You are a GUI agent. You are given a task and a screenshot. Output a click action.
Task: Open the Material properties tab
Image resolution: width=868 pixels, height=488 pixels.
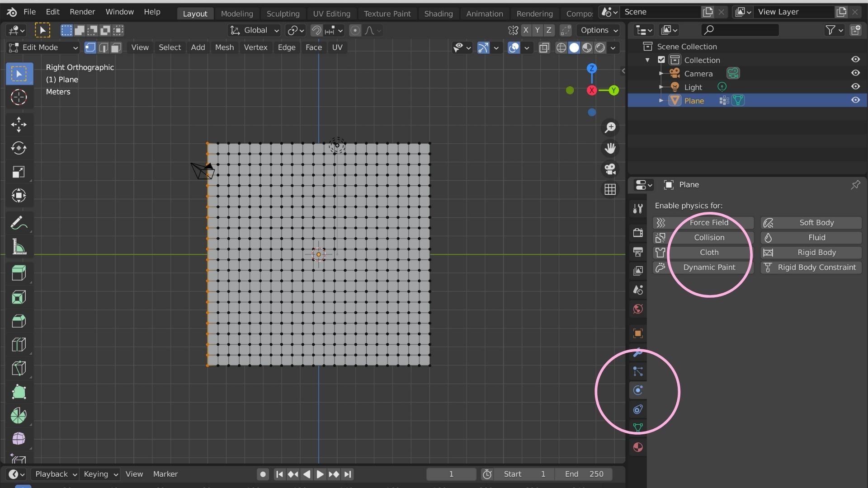(637, 447)
